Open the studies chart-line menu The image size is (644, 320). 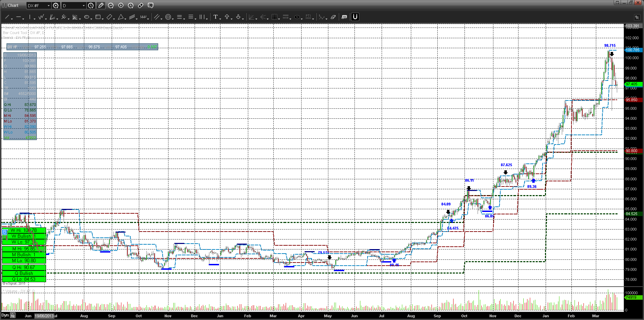(x=111, y=6)
